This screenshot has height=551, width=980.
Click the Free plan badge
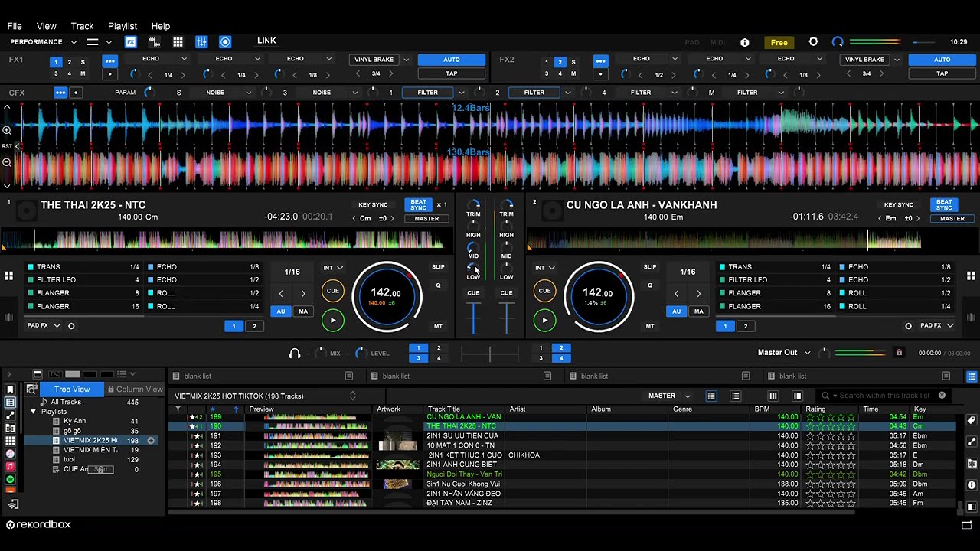tap(779, 43)
